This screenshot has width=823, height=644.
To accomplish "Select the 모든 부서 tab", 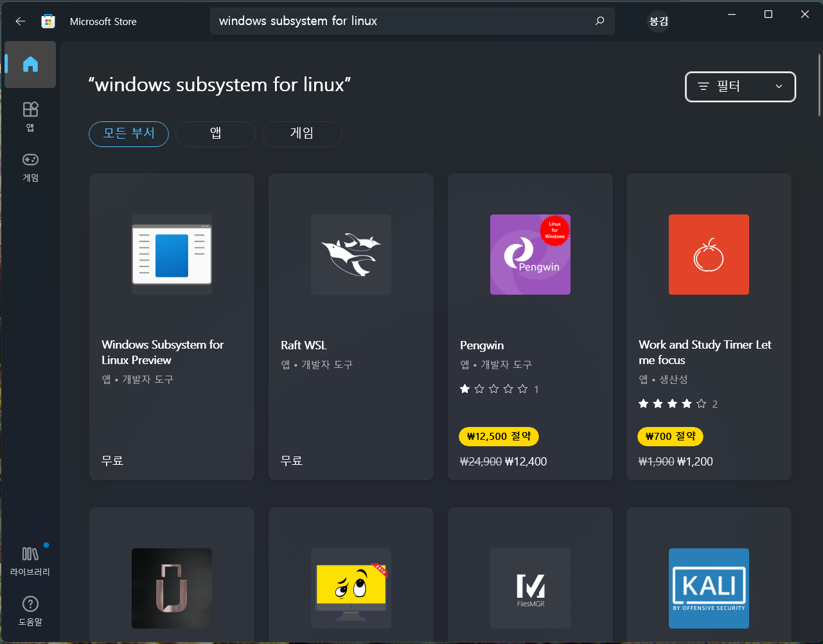I will pyautogui.click(x=128, y=134).
